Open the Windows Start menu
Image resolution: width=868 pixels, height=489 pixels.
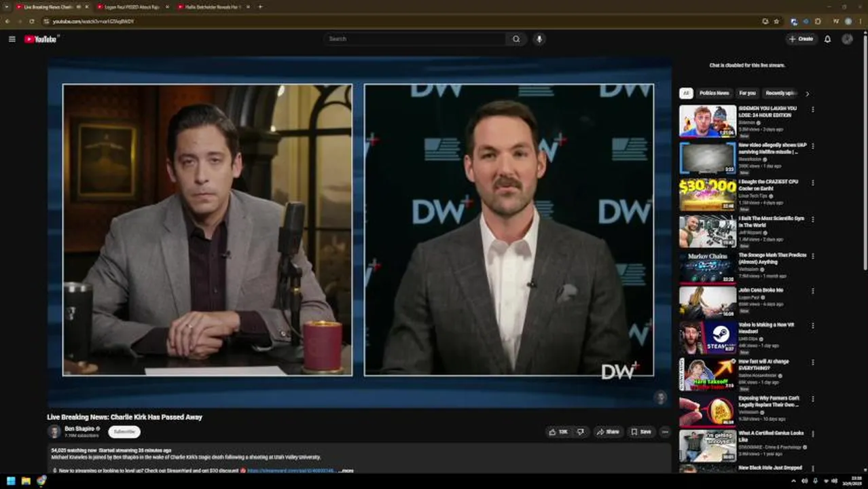pos(10,481)
